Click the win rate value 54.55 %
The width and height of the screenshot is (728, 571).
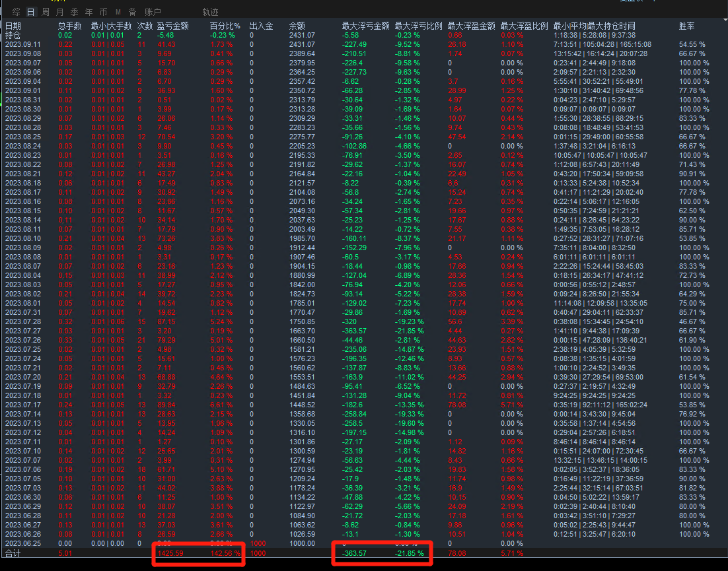pos(692,44)
